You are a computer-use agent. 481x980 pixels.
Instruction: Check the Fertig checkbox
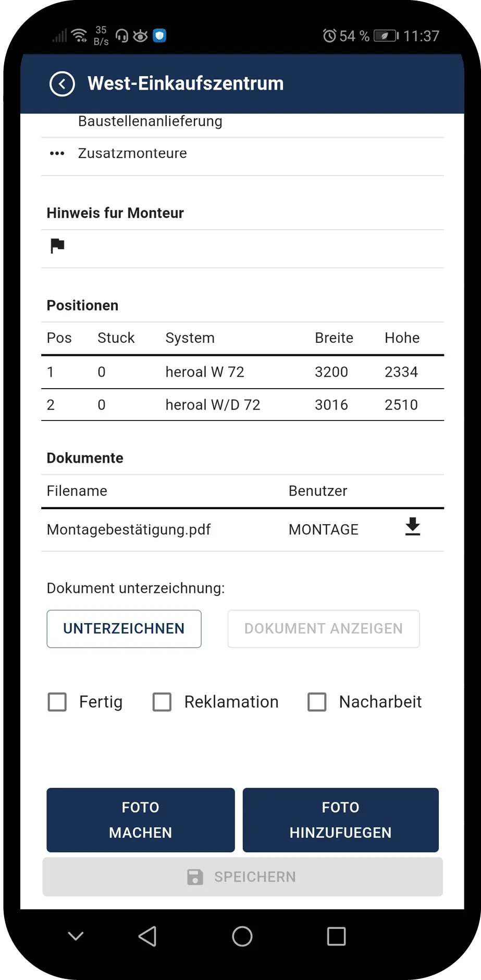tap(57, 702)
